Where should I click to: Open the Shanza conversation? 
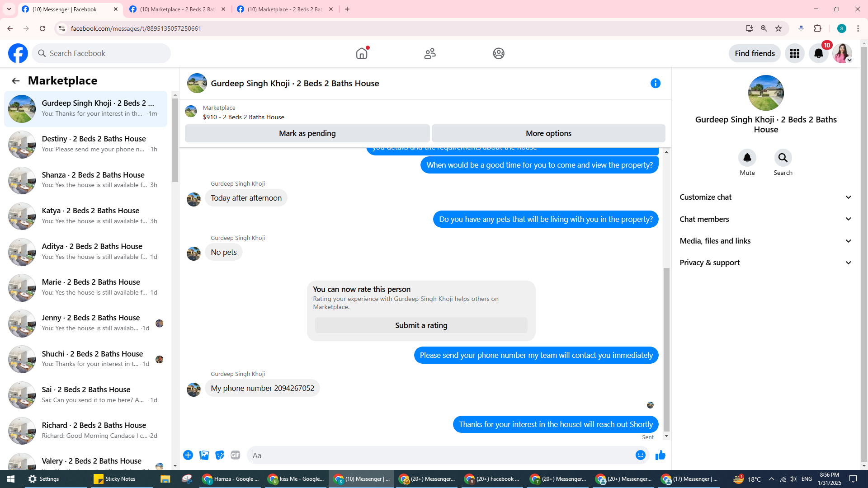(86, 180)
